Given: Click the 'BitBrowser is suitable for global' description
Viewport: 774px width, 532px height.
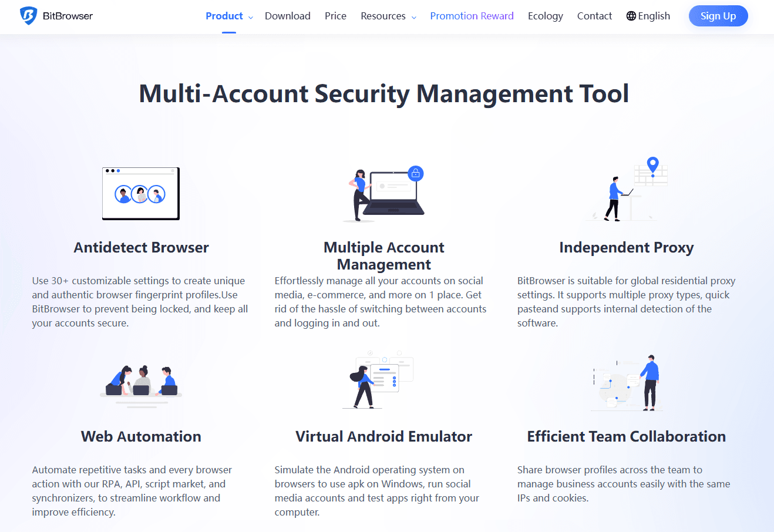Looking at the screenshot, I should [x=627, y=302].
